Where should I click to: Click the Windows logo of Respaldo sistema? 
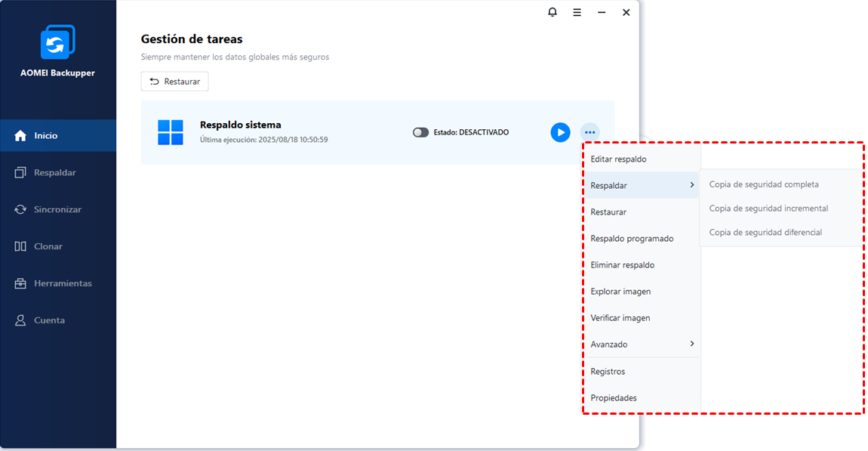(171, 132)
